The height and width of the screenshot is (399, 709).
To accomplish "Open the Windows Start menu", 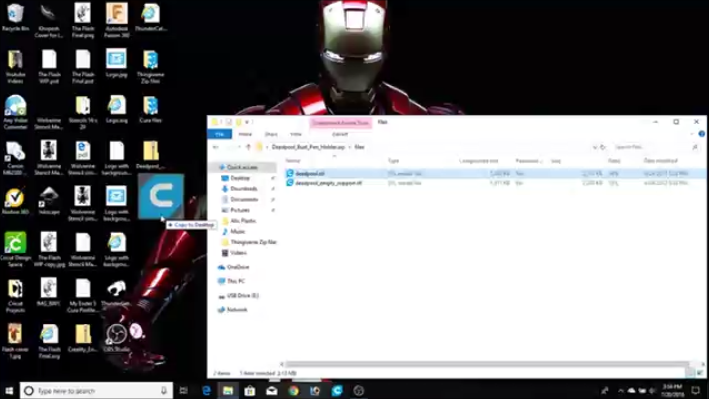I will 9,391.
